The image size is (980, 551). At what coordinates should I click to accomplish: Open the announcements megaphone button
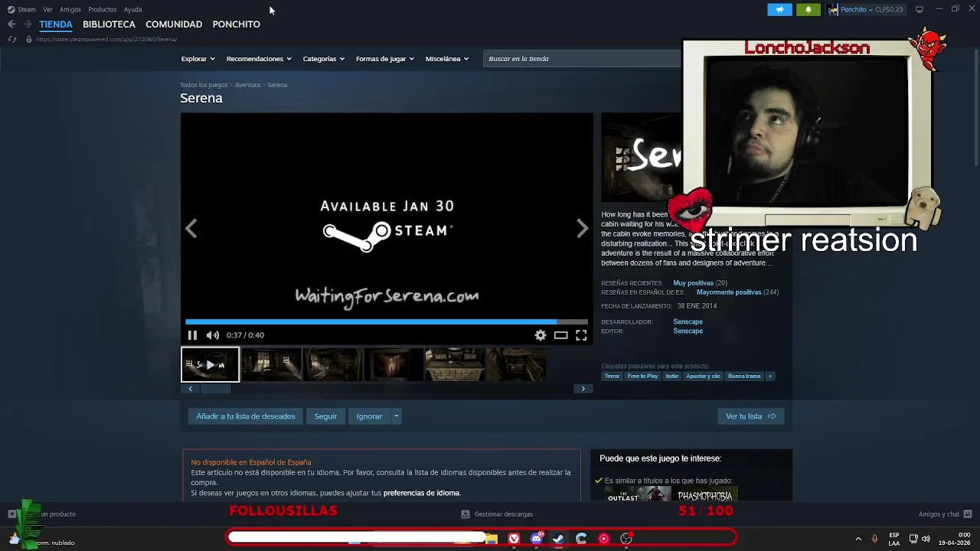[779, 9]
